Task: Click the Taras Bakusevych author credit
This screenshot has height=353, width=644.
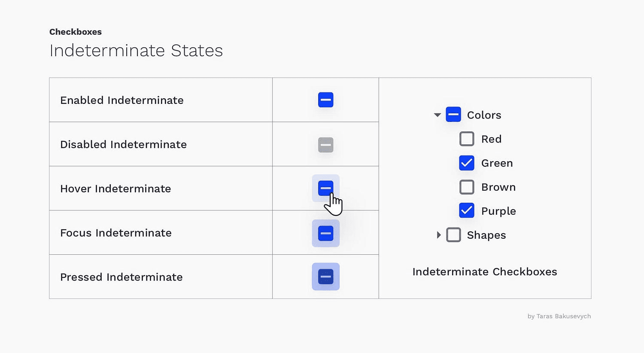Action: point(559,316)
